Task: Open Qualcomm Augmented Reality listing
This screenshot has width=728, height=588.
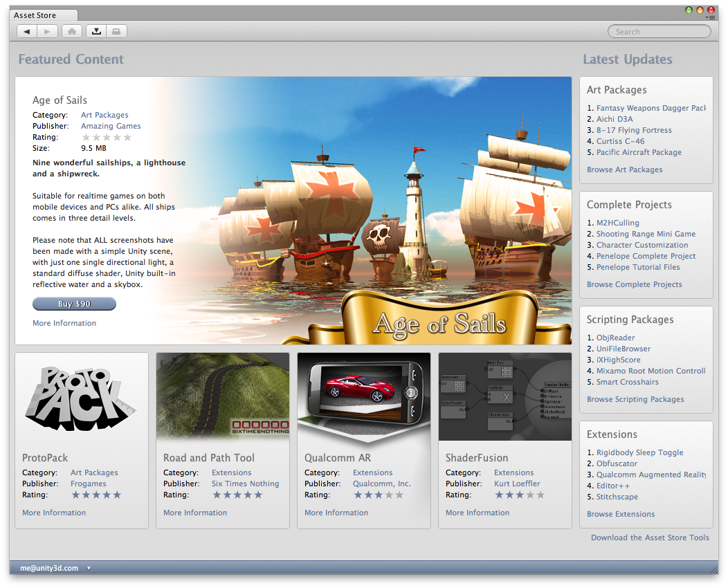Action: (x=651, y=475)
